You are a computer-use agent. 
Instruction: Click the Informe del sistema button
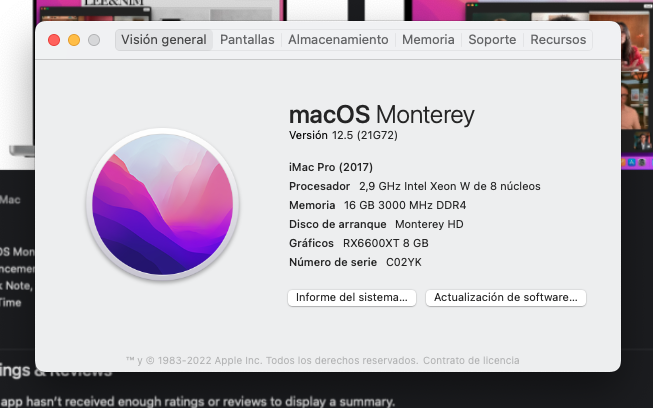coord(352,298)
